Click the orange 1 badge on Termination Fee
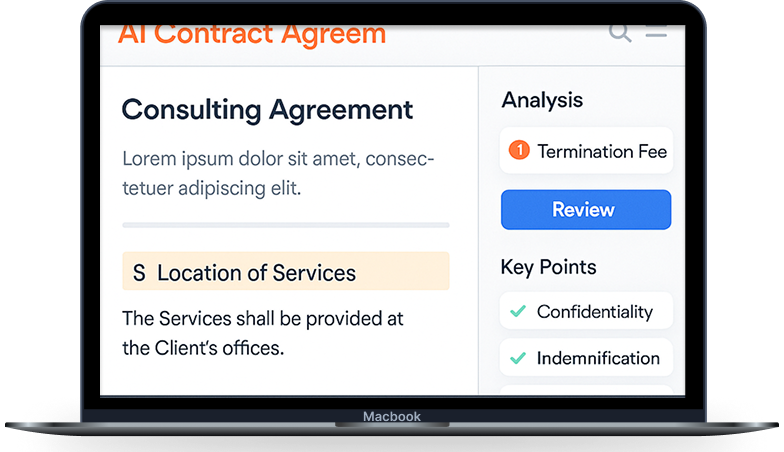The height and width of the screenshot is (452, 784). point(518,151)
